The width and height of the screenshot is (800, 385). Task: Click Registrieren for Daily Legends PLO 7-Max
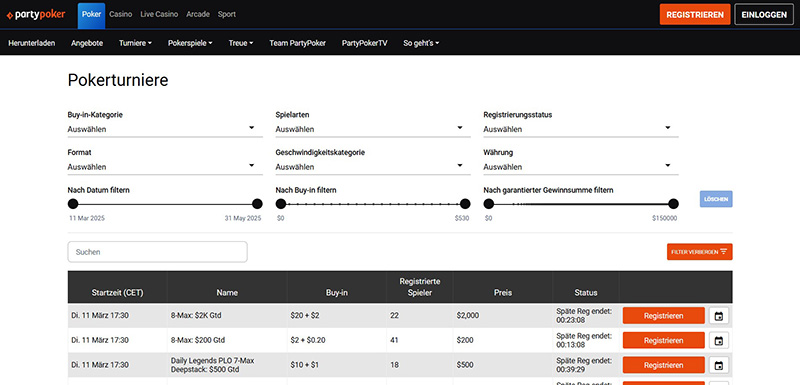(663, 365)
